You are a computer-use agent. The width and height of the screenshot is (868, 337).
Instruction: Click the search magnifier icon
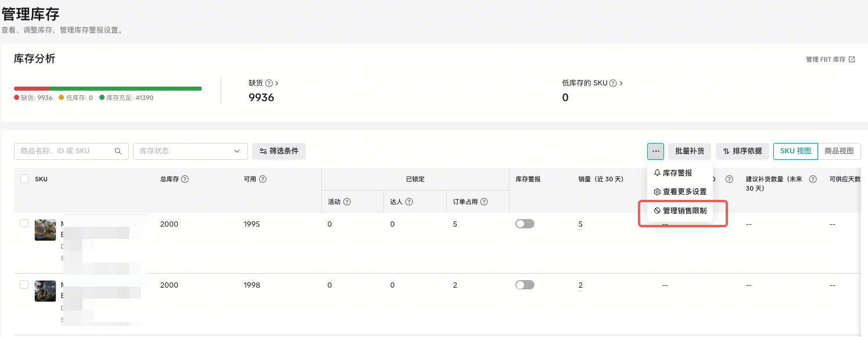pyautogui.click(x=118, y=151)
